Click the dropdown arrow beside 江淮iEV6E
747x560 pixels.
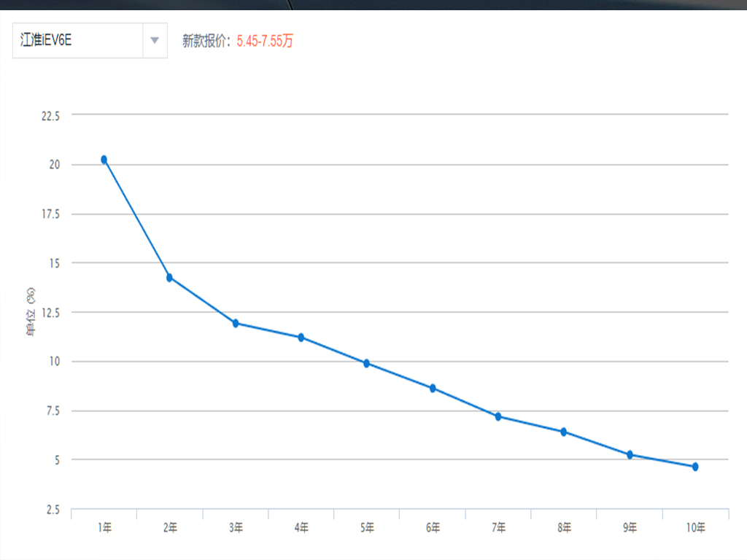coord(155,41)
